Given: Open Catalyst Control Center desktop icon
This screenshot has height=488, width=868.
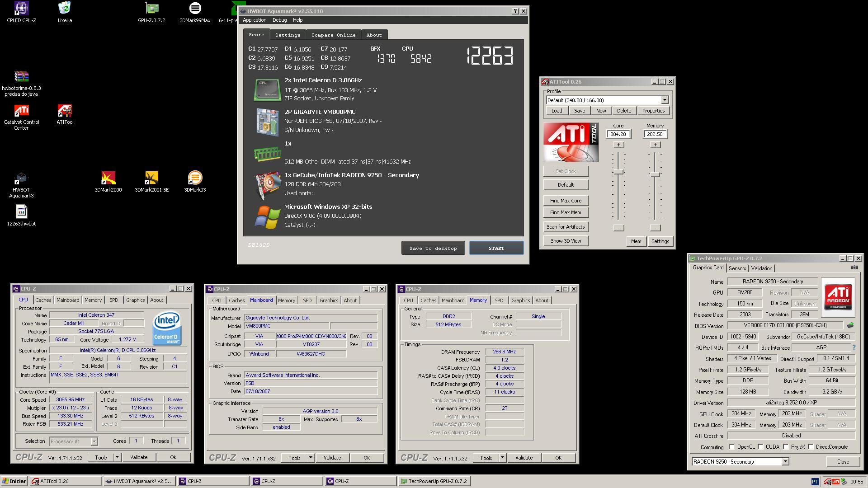Looking at the screenshot, I should (21, 117).
